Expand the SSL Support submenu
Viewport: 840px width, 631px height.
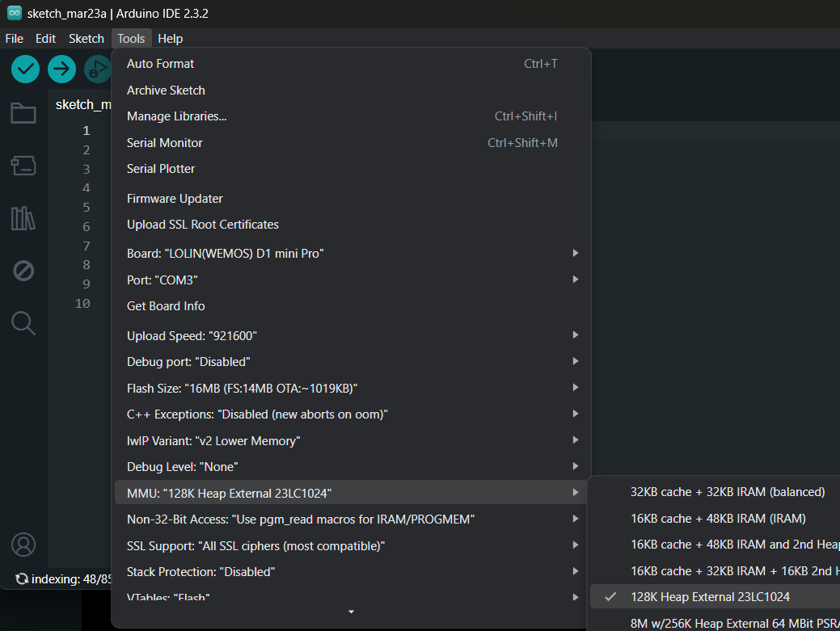pos(351,546)
